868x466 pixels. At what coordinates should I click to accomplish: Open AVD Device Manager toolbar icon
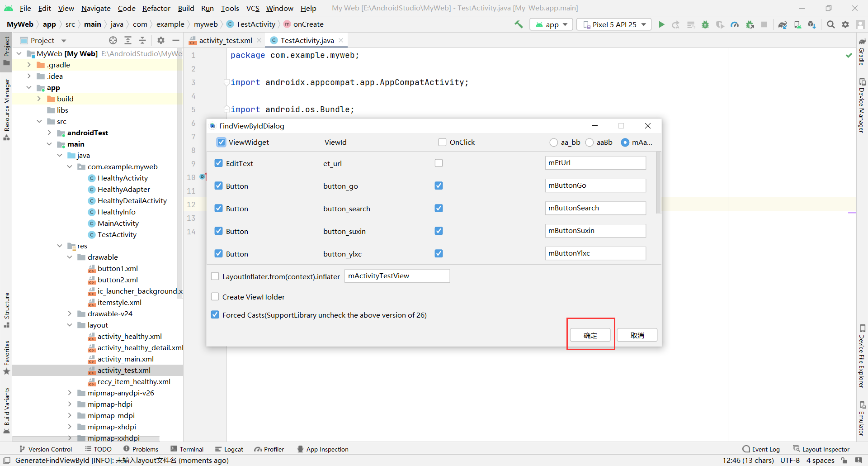click(x=798, y=24)
